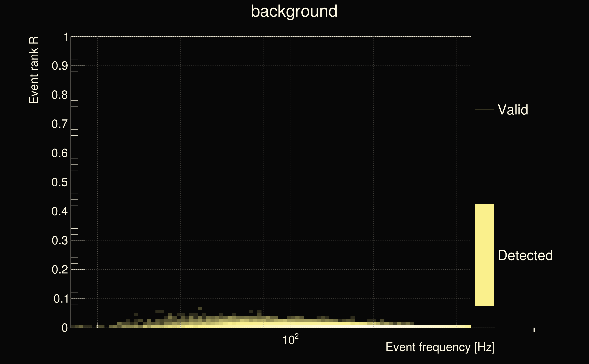The image size is (589, 364).
Task: Click the y-axis tick label 0.5
Action: coord(60,182)
